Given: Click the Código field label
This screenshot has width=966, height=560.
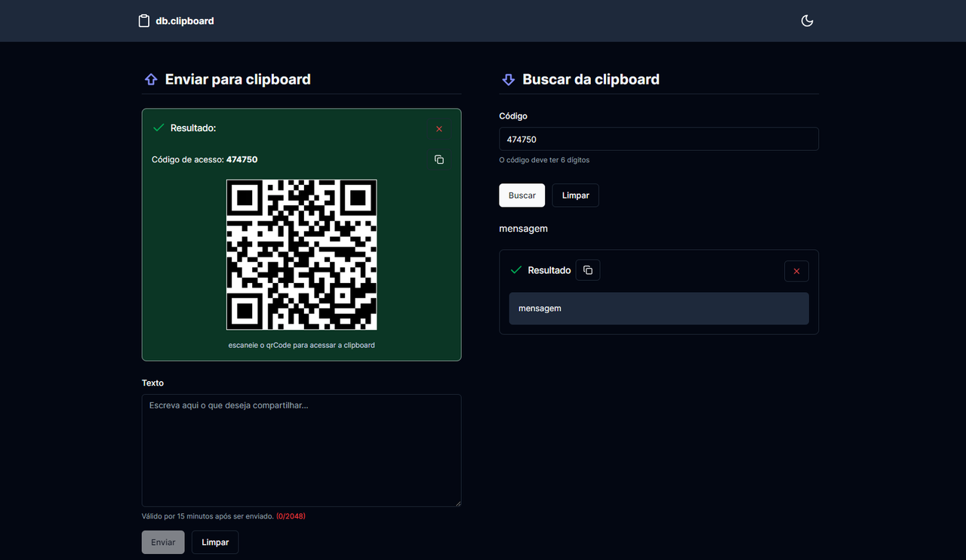Looking at the screenshot, I should click(513, 116).
